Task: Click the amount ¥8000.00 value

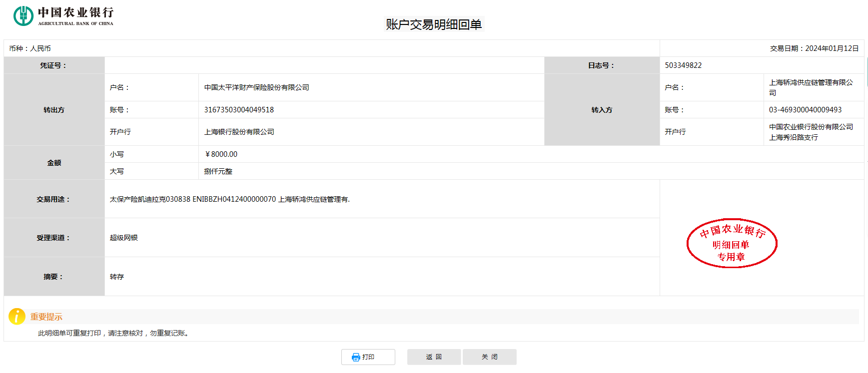Action: (221, 154)
